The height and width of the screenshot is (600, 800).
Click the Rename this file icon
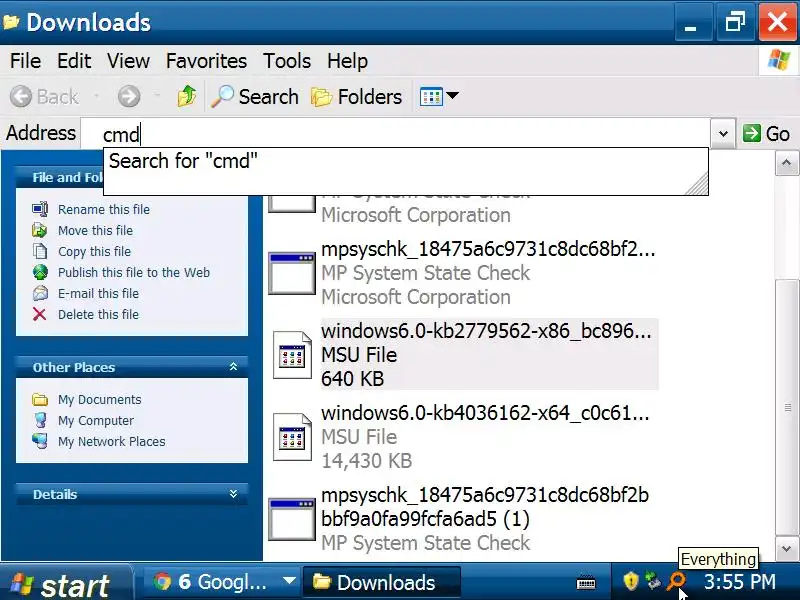pyautogui.click(x=40, y=209)
